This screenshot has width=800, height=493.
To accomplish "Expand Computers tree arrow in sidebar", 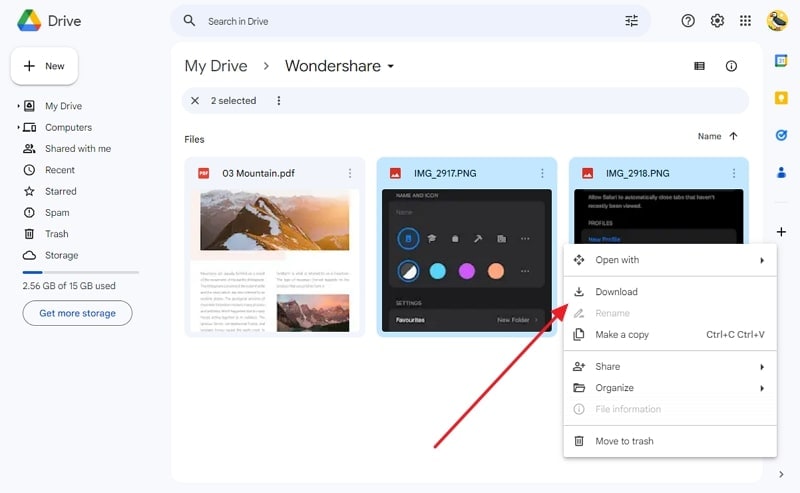I will pos(18,128).
